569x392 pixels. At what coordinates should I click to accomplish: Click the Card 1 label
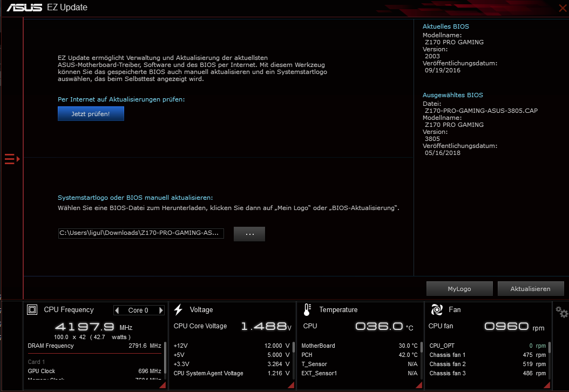(x=36, y=362)
